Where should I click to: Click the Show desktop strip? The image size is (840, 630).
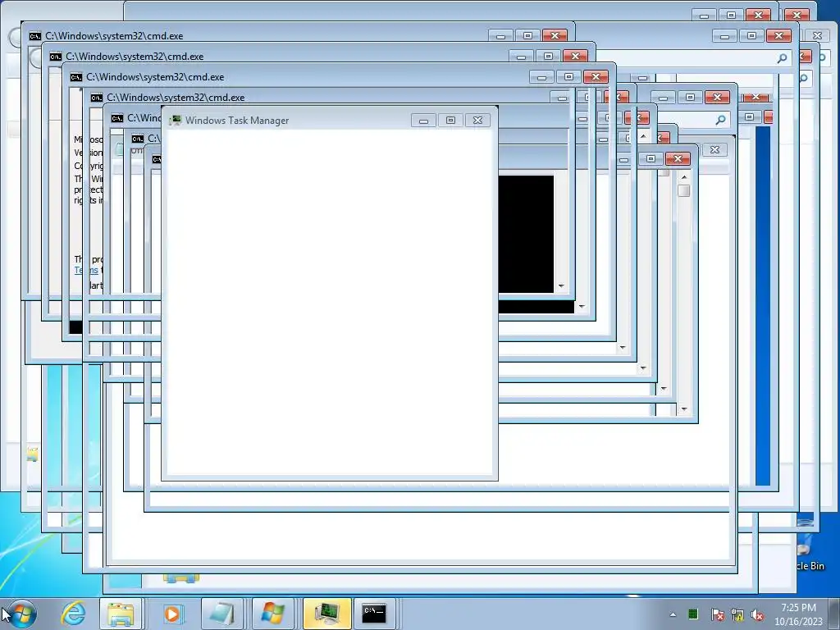click(834, 614)
